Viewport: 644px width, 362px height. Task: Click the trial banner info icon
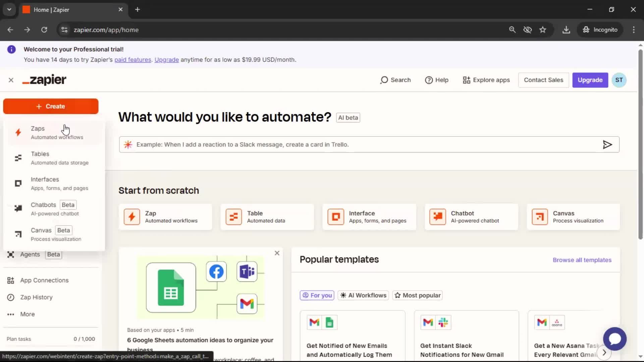click(11, 50)
